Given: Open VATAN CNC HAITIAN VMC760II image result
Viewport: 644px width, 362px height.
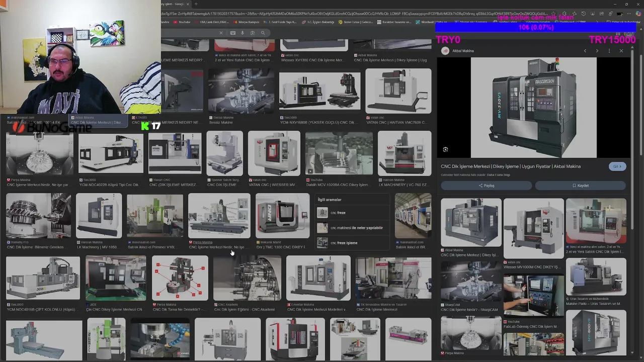Looking at the screenshot, I should (398, 90).
